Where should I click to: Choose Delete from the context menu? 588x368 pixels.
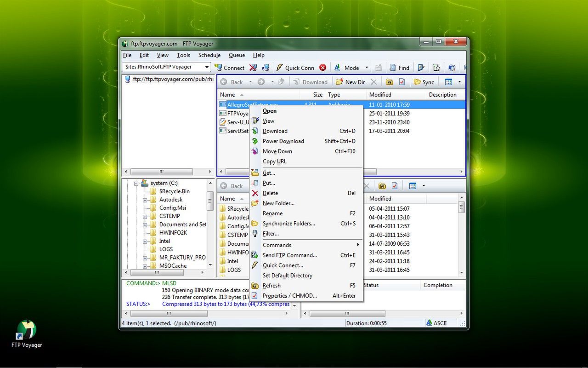coord(306,193)
